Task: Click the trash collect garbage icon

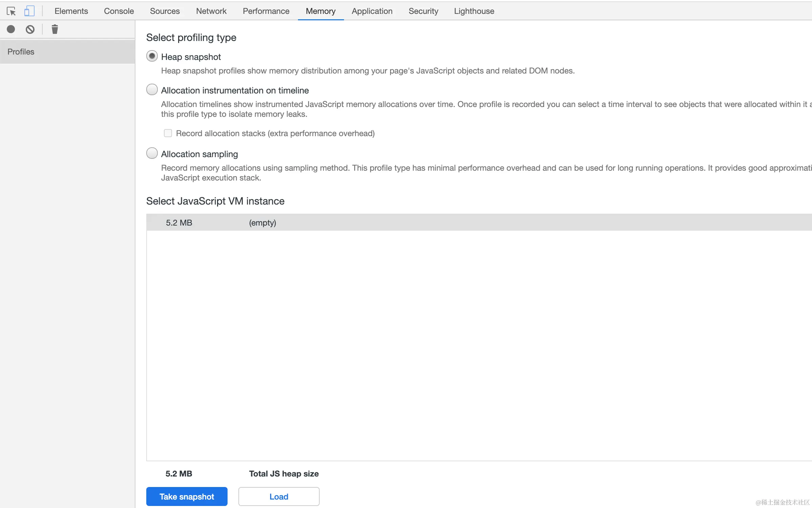Action: pyautogui.click(x=55, y=29)
